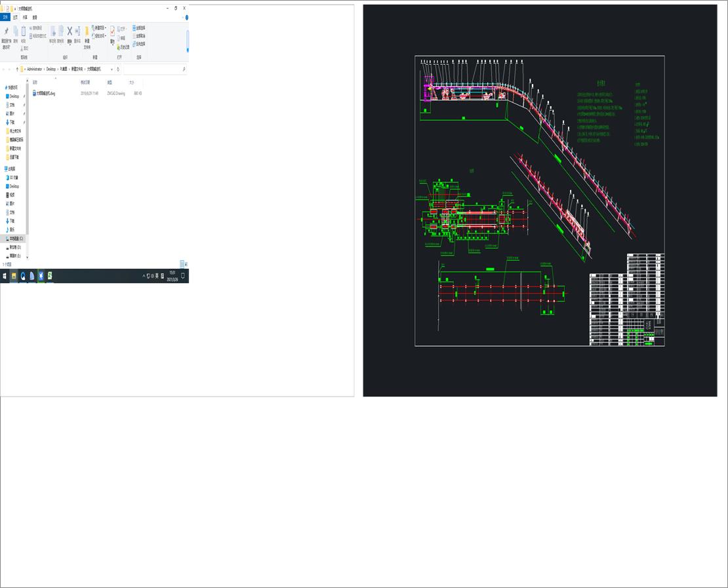Sort by the Name column header
The image size is (728, 588).
(35, 83)
